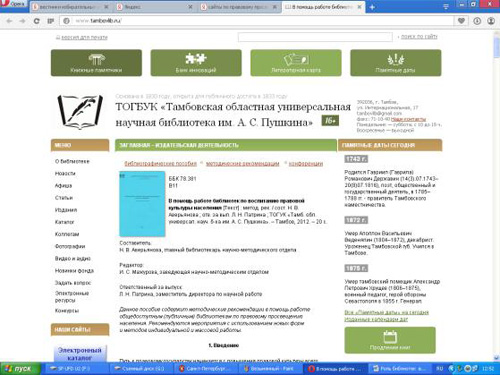Click the library book-and-quill logo

(80, 112)
